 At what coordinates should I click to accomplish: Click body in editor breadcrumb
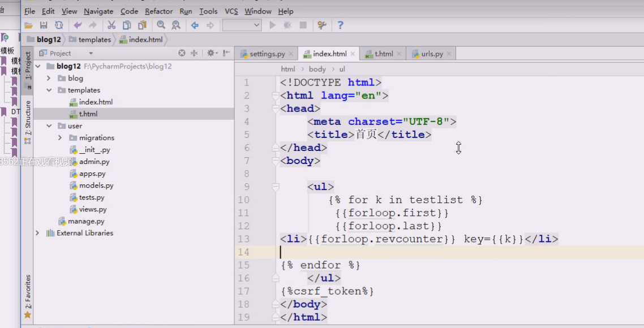click(x=317, y=69)
